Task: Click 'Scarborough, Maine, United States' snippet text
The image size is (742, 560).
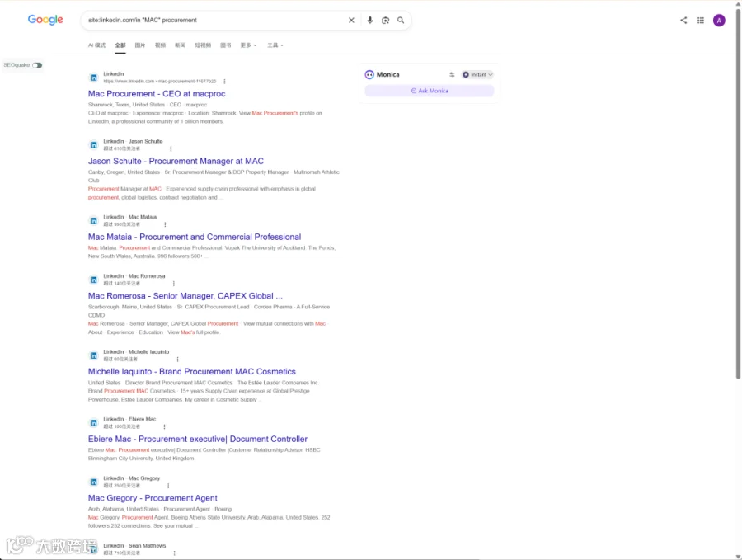Action: click(130, 308)
